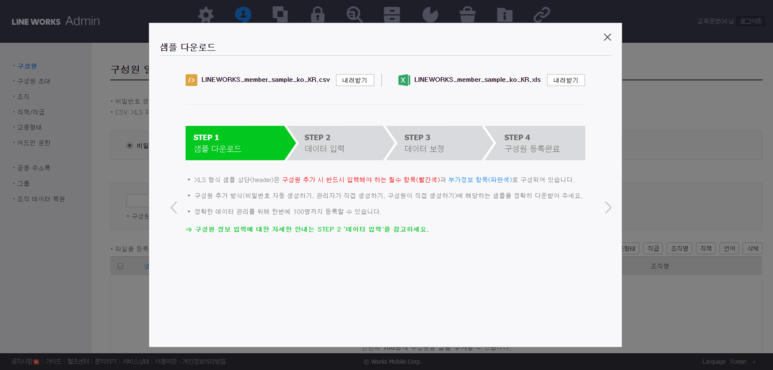Open 어드민 권한 in left sidebar

point(34,143)
